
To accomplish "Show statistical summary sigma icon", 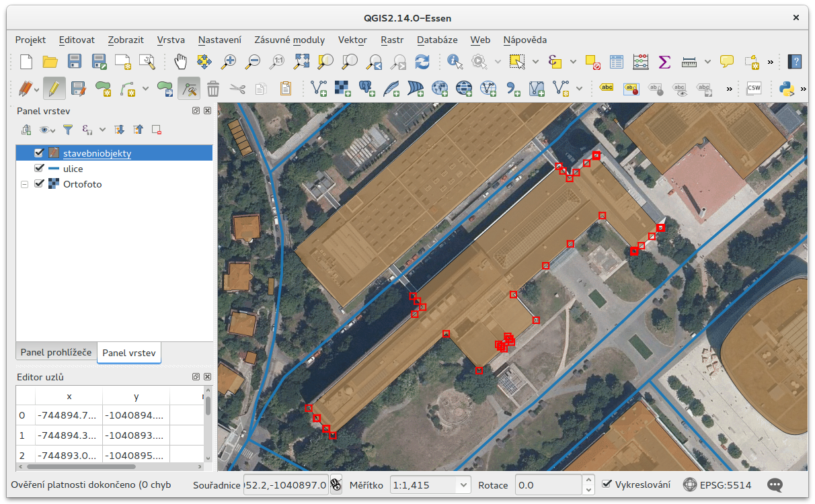I will click(x=664, y=62).
